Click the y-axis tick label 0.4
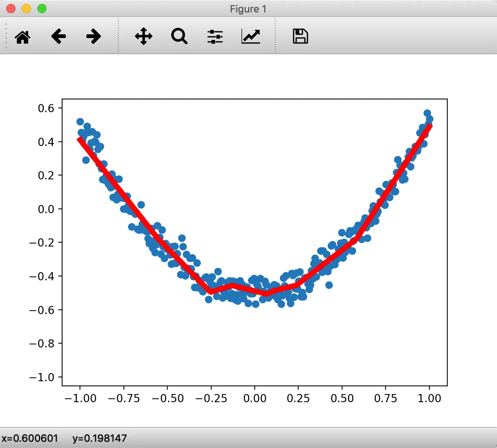Viewport: 497px width, 448px height. click(46, 142)
